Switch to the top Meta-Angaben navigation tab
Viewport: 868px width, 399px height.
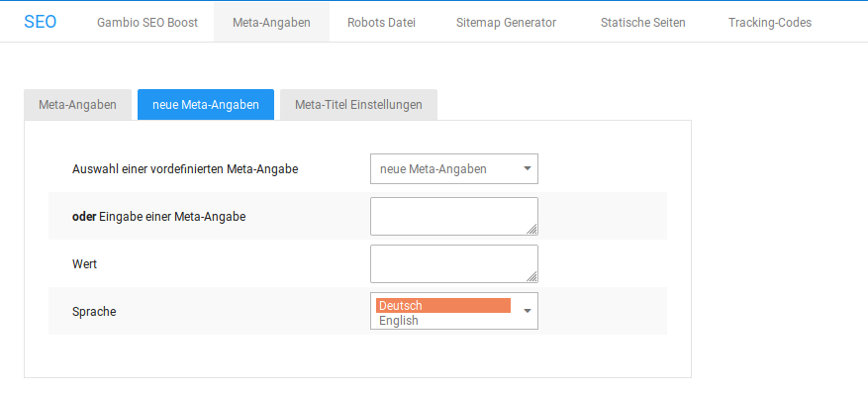[271, 23]
